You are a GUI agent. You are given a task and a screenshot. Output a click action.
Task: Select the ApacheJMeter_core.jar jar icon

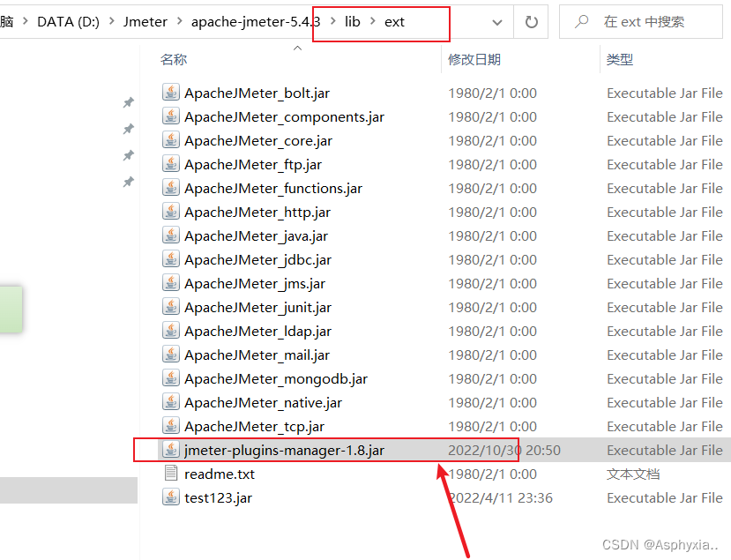pos(170,140)
